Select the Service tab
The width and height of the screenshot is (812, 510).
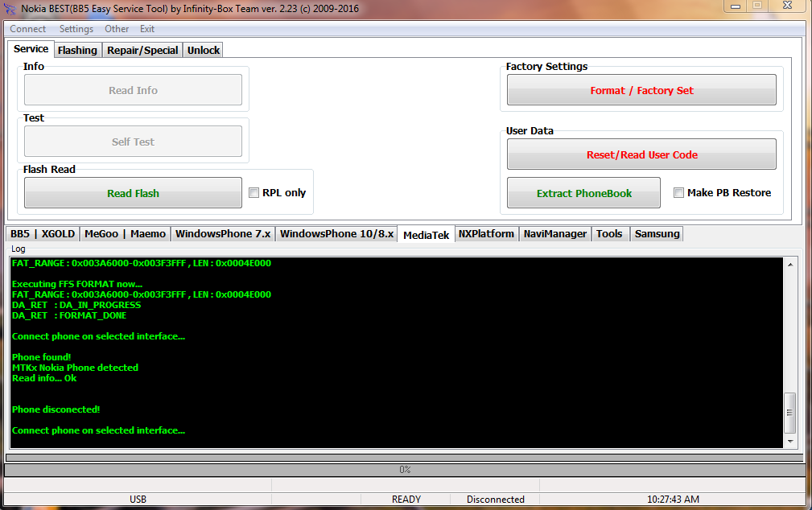(31, 49)
